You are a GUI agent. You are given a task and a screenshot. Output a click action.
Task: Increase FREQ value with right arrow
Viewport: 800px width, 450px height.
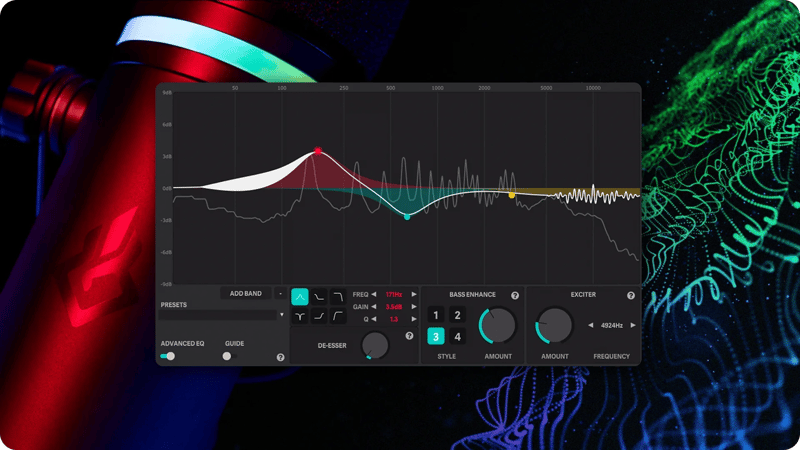[x=414, y=294]
